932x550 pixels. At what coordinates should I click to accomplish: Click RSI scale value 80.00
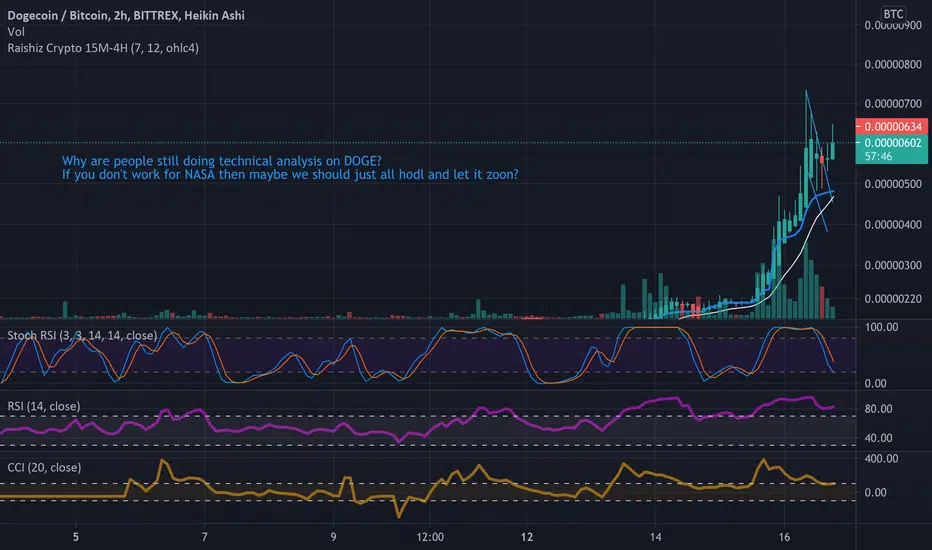(879, 409)
